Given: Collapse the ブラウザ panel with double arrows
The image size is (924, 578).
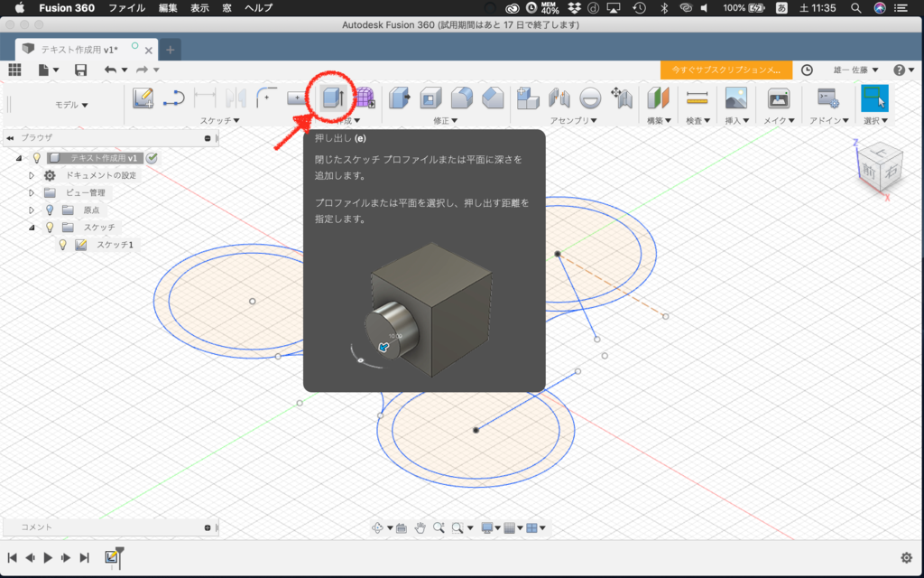Looking at the screenshot, I should click(x=10, y=138).
